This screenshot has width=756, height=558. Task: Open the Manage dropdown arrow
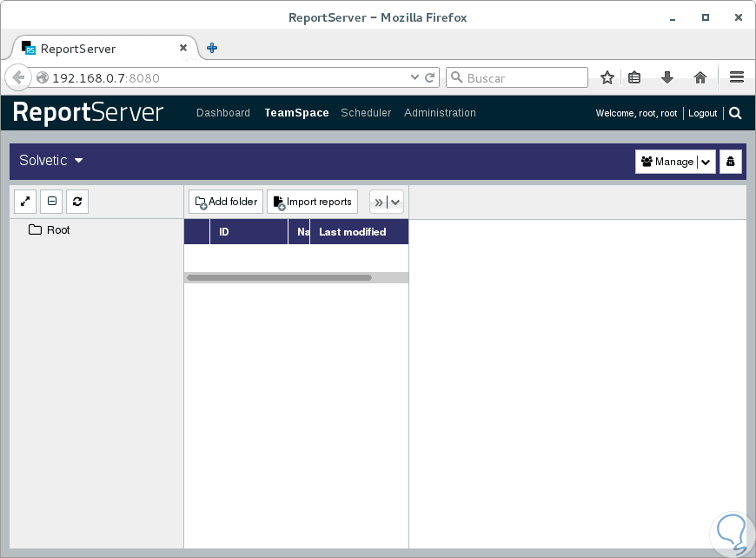tap(706, 162)
